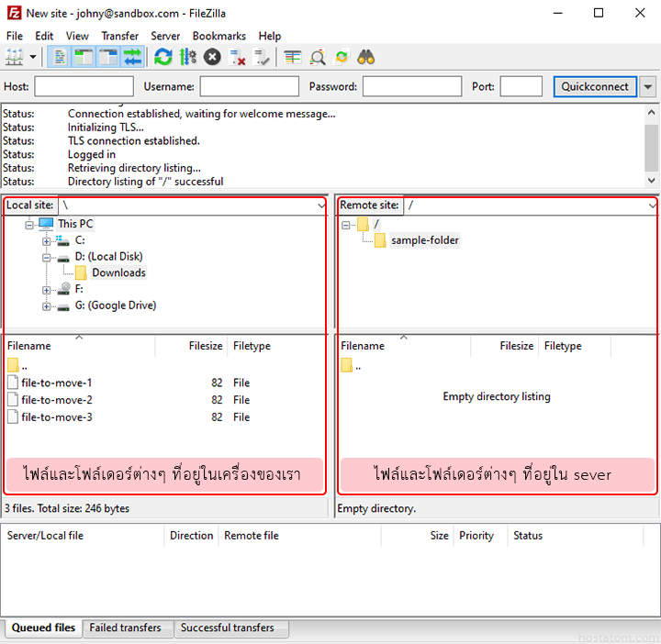
Task: Click the disconnect from server icon
Action: click(x=238, y=57)
